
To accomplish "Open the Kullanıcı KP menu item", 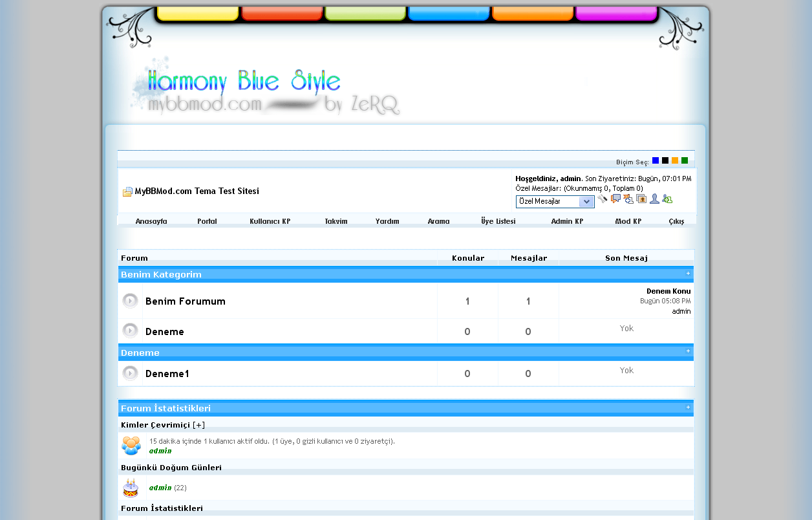I will pyautogui.click(x=270, y=221).
